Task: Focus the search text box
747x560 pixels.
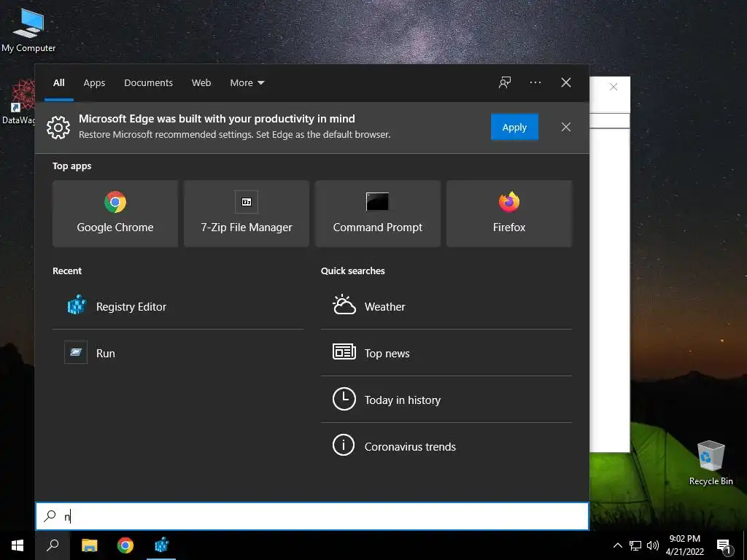Action: [312, 516]
